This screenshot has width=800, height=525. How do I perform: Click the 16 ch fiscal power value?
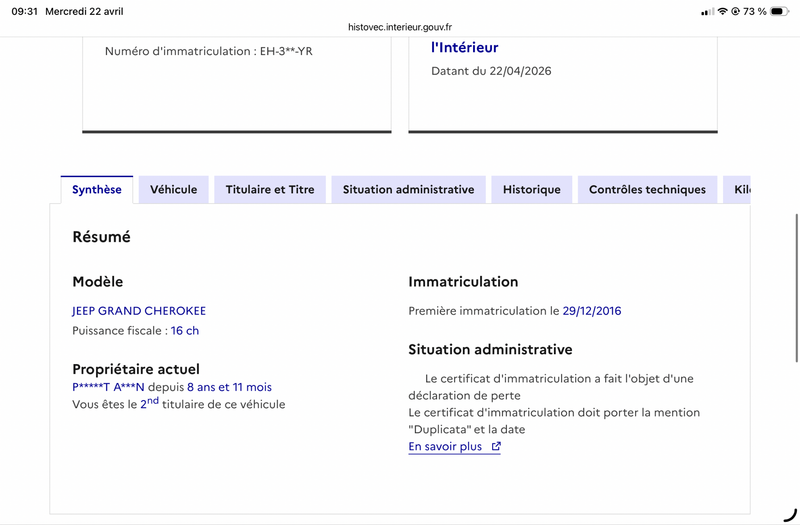coord(185,331)
